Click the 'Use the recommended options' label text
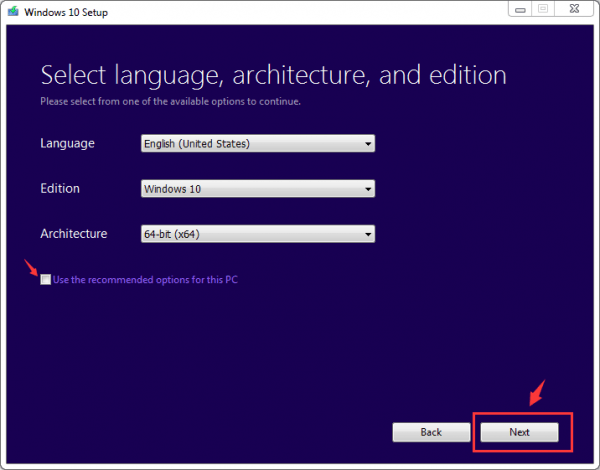The height and width of the screenshot is (470, 600). (x=145, y=280)
